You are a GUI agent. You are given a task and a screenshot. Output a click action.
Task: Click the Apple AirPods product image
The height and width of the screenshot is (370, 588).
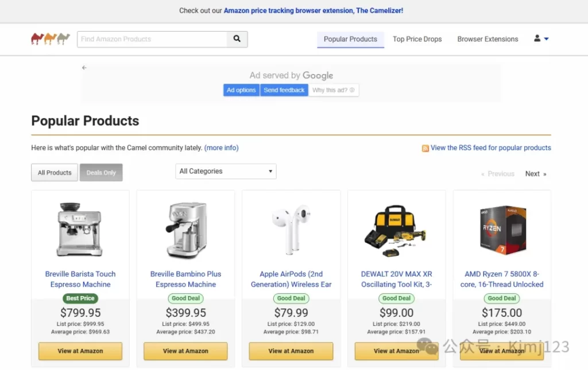point(291,229)
